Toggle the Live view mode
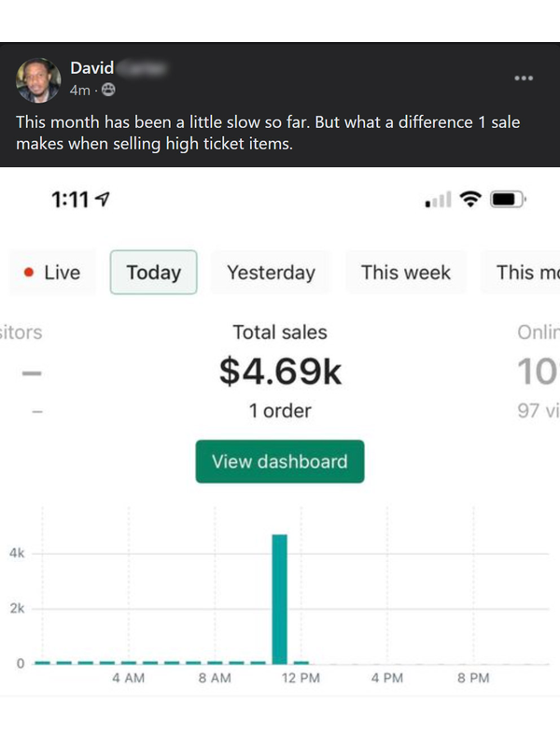560x747 pixels. pyautogui.click(x=51, y=272)
